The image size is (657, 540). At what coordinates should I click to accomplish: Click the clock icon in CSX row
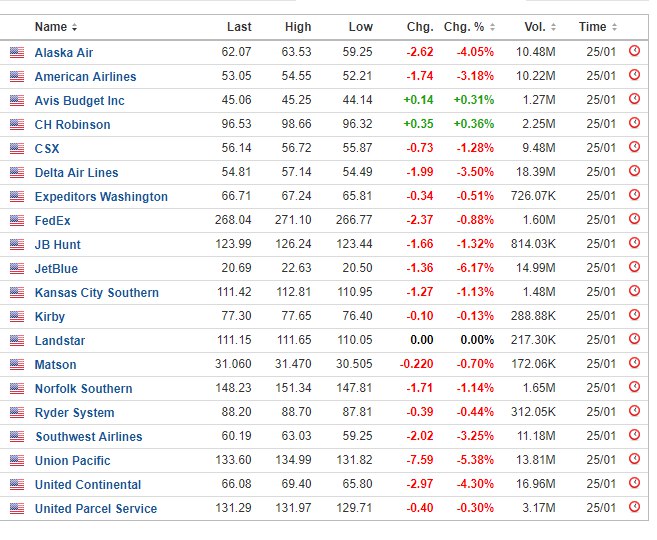tap(634, 147)
